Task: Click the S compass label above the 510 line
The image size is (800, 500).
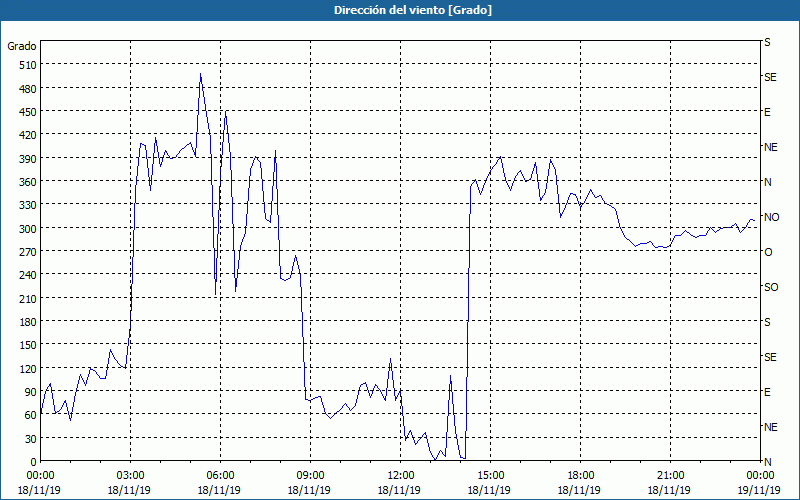Action: tap(767, 42)
